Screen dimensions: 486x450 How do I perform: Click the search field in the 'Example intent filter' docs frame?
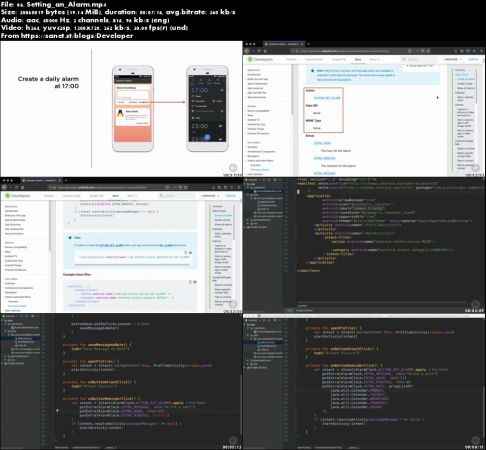177,196
